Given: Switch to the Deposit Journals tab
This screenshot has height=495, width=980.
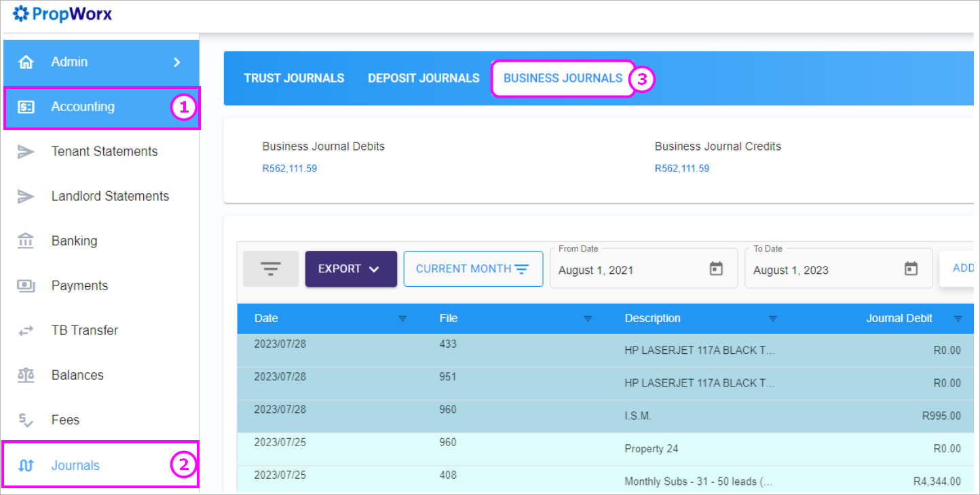Looking at the screenshot, I should 423,79.
